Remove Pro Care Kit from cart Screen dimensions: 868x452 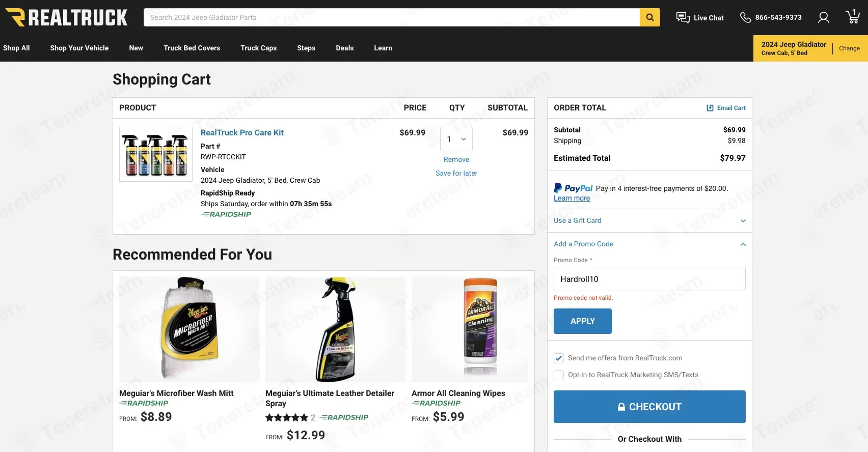coord(456,159)
